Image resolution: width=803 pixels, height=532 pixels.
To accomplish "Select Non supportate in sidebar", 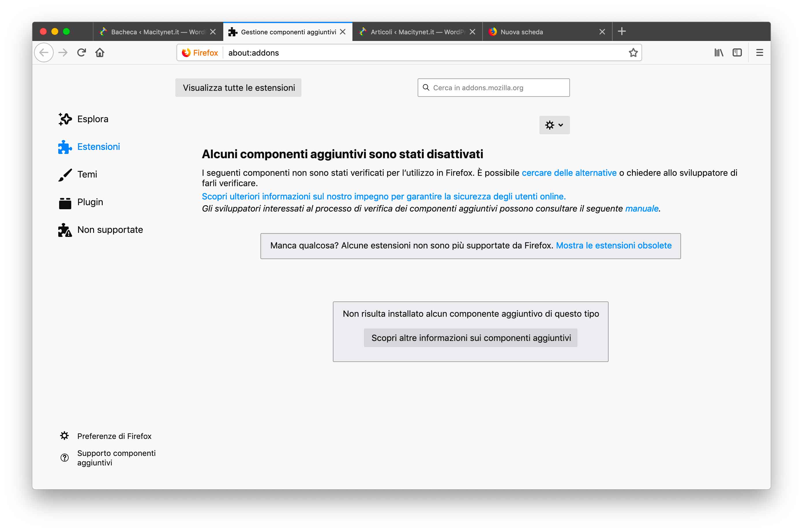I will 110,230.
